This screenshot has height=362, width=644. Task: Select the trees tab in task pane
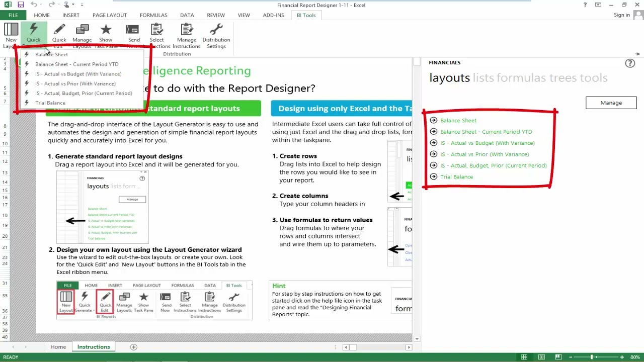pos(563,78)
